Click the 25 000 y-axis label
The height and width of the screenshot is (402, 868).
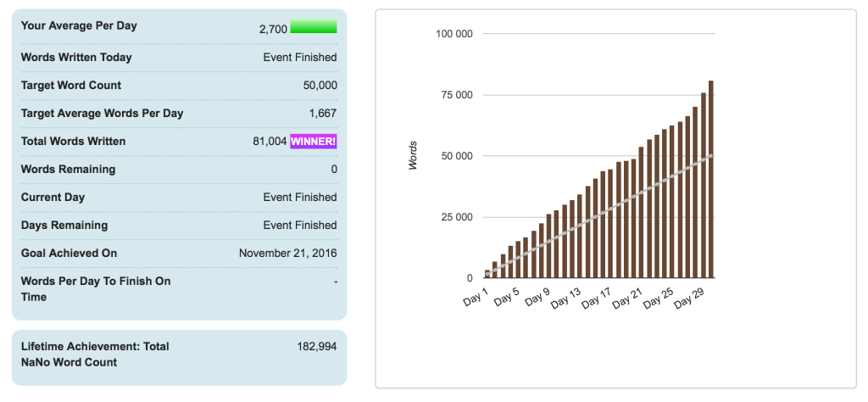[x=457, y=217]
